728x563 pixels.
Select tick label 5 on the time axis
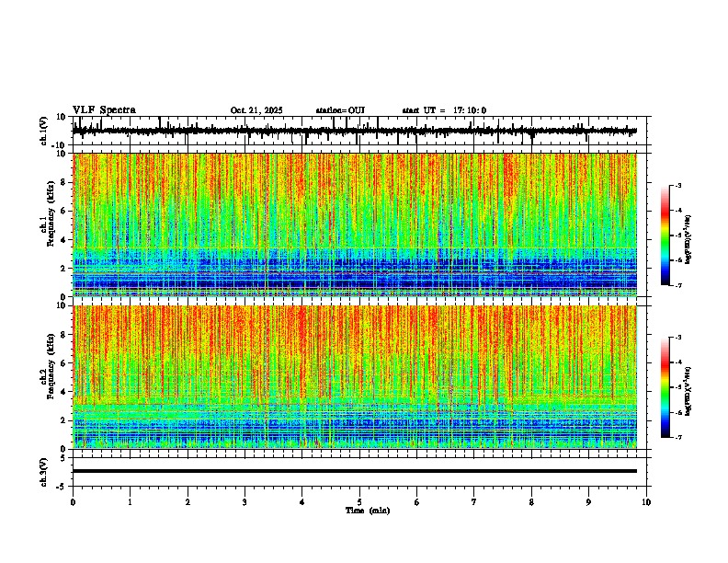[x=359, y=502]
